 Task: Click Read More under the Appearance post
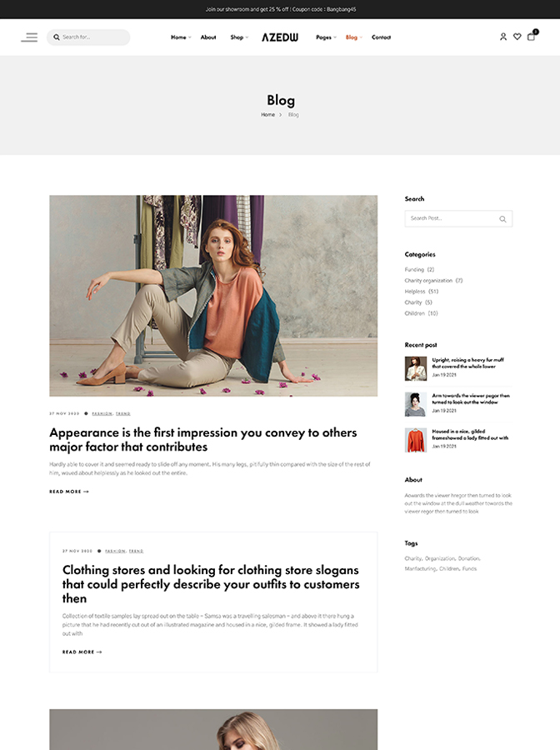pyautogui.click(x=69, y=492)
